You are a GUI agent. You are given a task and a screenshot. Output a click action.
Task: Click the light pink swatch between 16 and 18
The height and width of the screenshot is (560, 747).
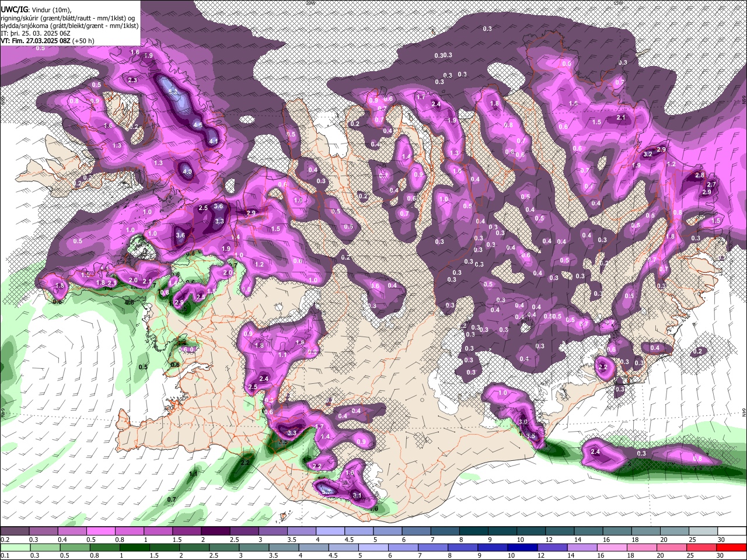tap(612, 547)
